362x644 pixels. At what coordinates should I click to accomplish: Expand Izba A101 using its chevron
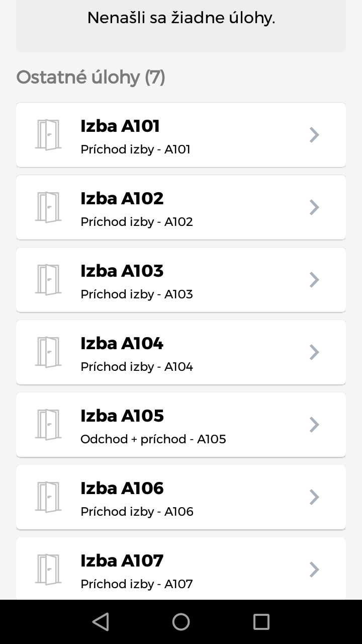click(314, 135)
